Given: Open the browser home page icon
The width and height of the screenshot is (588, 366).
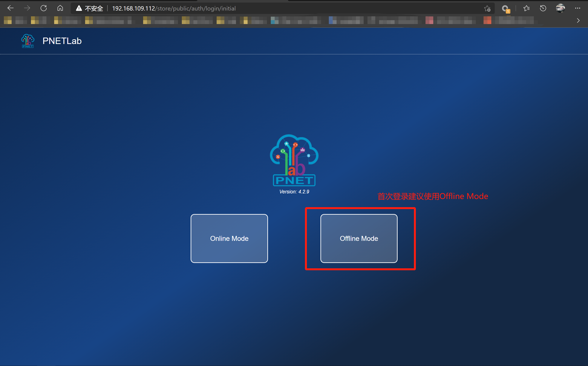Looking at the screenshot, I should click(x=60, y=8).
